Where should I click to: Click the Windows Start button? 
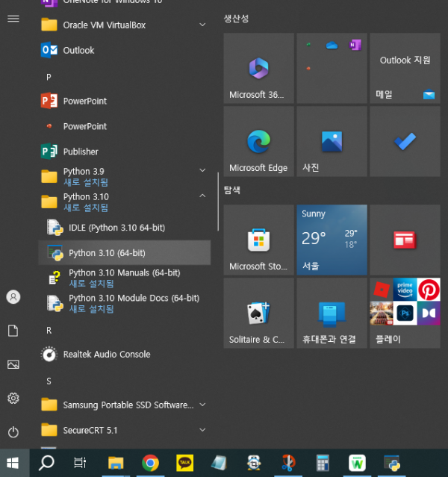coord(13,463)
